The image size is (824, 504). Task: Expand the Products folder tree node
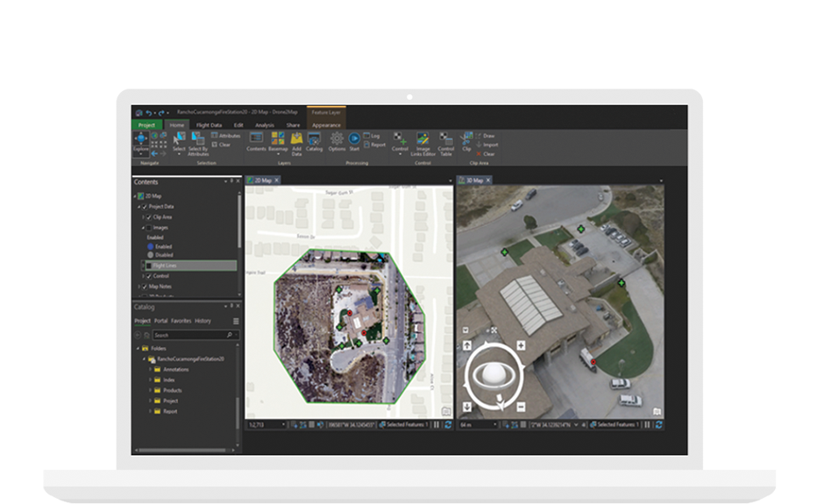(x=150, y=391)
